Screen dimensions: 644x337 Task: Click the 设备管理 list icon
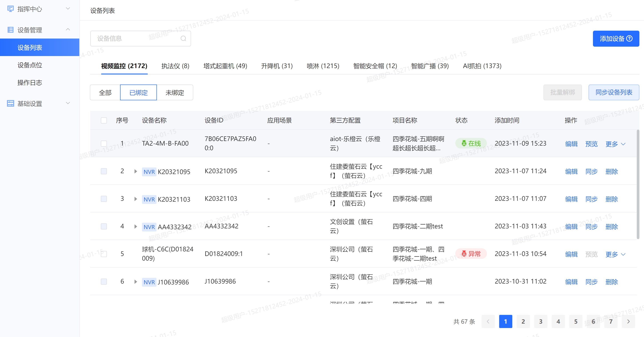pyautogui.click(x=11, y=30)
